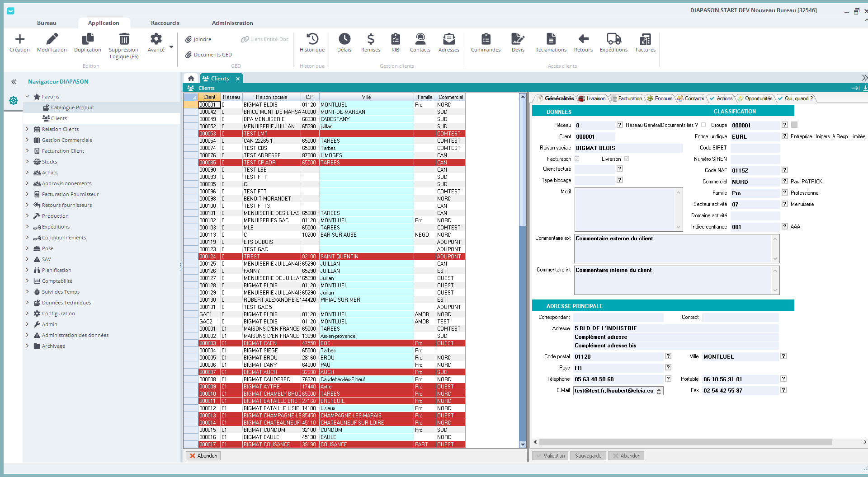Open the Encours tab
Screen dimensions: 868x477
(x=660, y=98)
